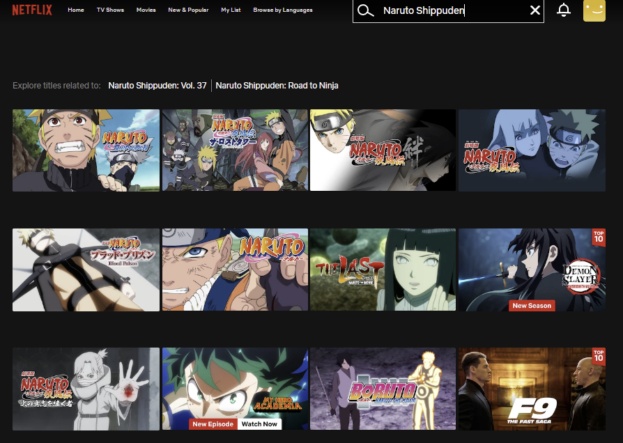Open the yellow profile avatar menu
This screenshot has width=623, height=443.
coord(595,11)
